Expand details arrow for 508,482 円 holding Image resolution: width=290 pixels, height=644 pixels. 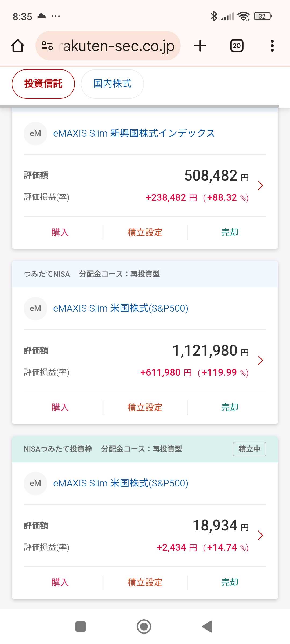[260, 185]
